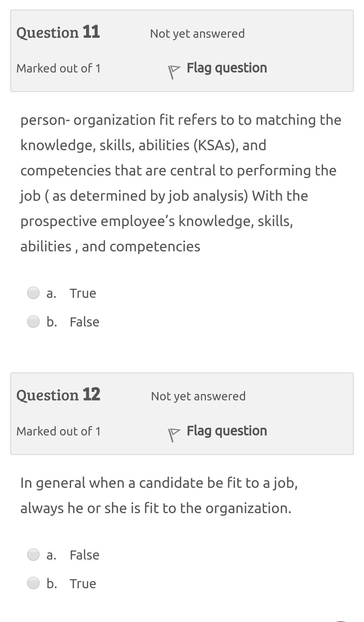The height and width of the screenshot is (622, 364).
Task: Flag Question 12 for review
Action: click(226, 430)
